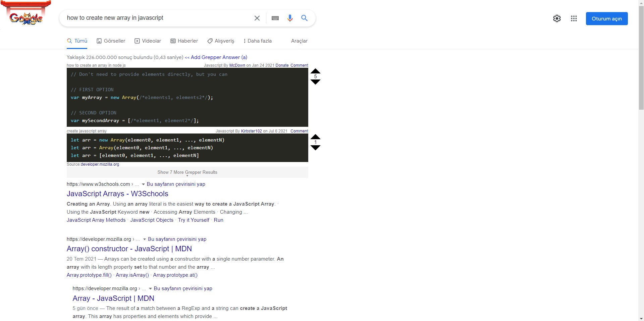Upvote the McDown Grepper answer
Image resolution: width=644 pixels, height=321 pixels.
tap(315, 71)
